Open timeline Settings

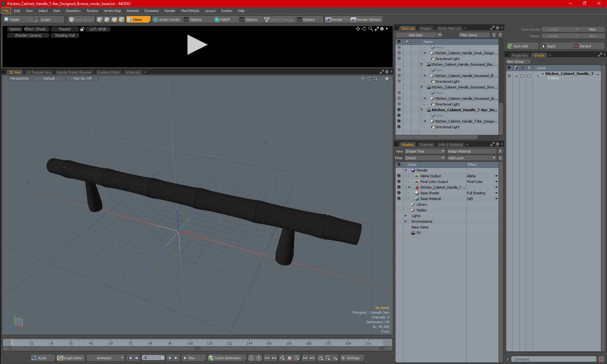point(352,358)
